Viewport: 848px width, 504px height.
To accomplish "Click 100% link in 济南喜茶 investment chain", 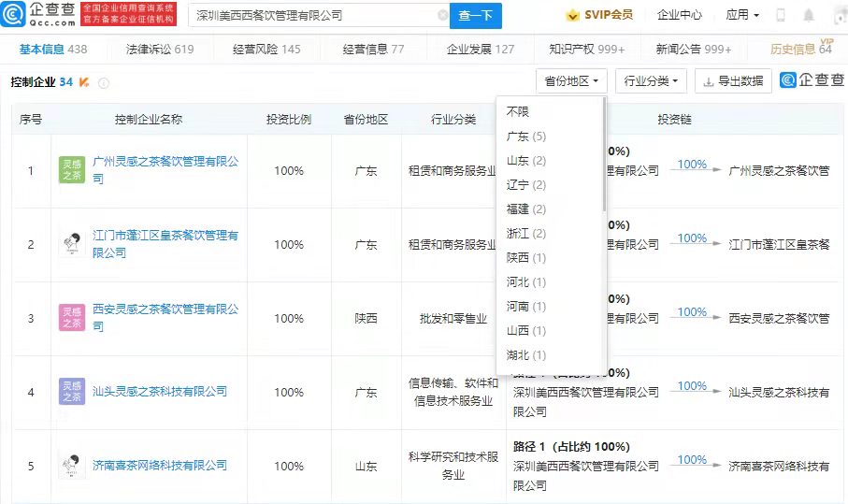I will (692, 460).
